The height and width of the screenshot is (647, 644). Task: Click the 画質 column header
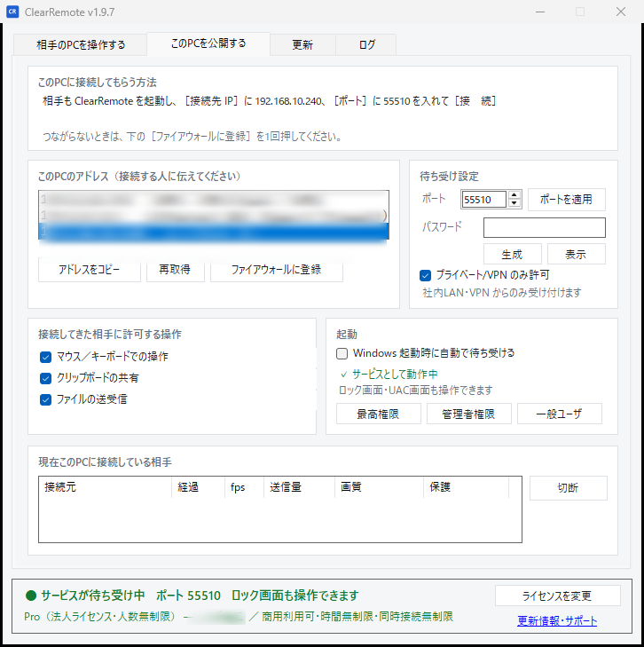click(379, 487)
